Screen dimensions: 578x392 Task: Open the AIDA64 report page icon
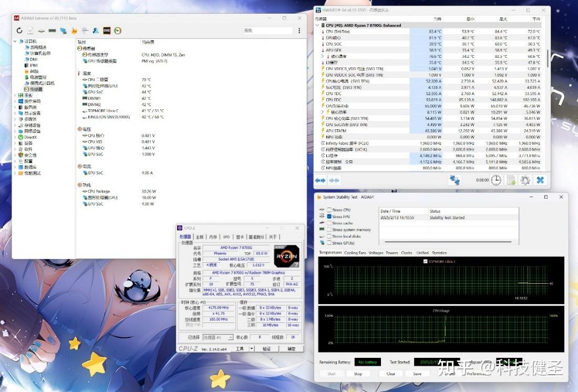pyautogui.click(x=30, y=31)
